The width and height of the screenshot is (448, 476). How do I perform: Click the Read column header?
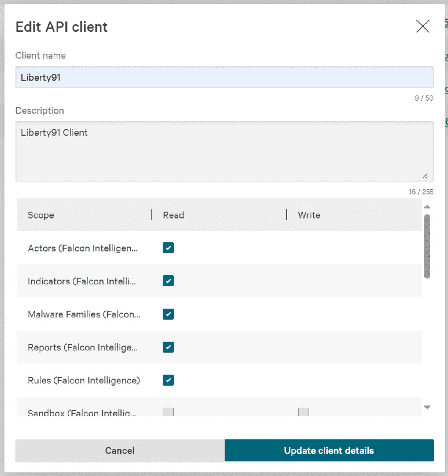coord(173,215)
